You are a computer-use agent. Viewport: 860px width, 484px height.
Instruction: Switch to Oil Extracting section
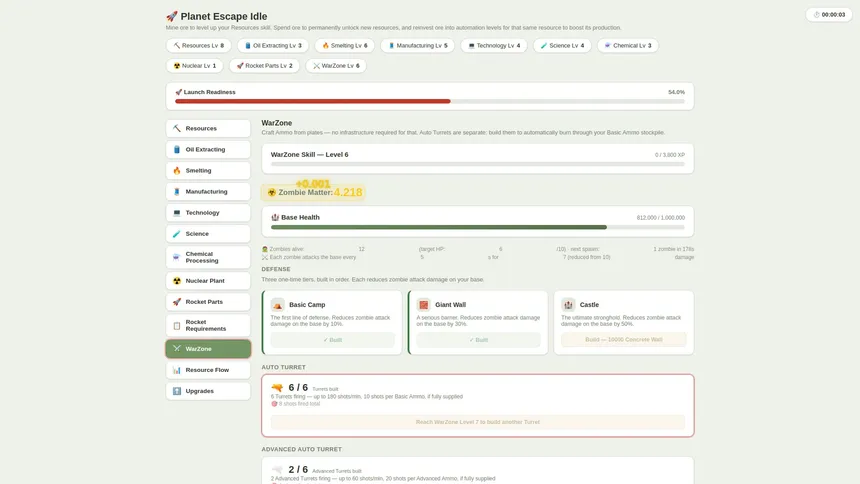pyautogui.click(x=208, y=149)
